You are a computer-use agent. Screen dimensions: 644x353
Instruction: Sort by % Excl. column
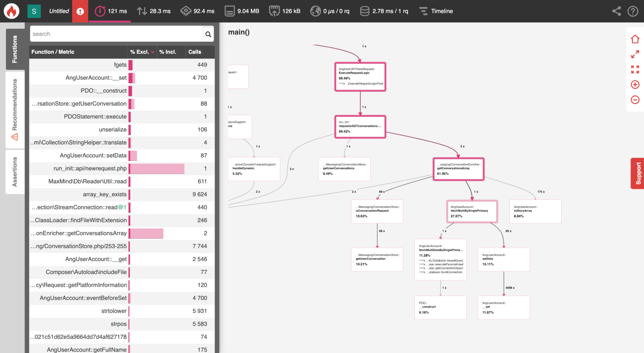pyautogui.click(x=142, y=52)
